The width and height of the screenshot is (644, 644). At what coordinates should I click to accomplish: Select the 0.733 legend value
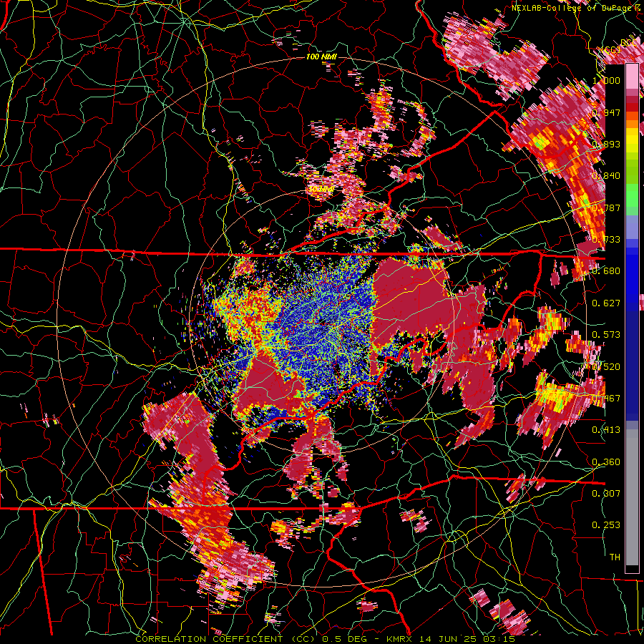606,240
